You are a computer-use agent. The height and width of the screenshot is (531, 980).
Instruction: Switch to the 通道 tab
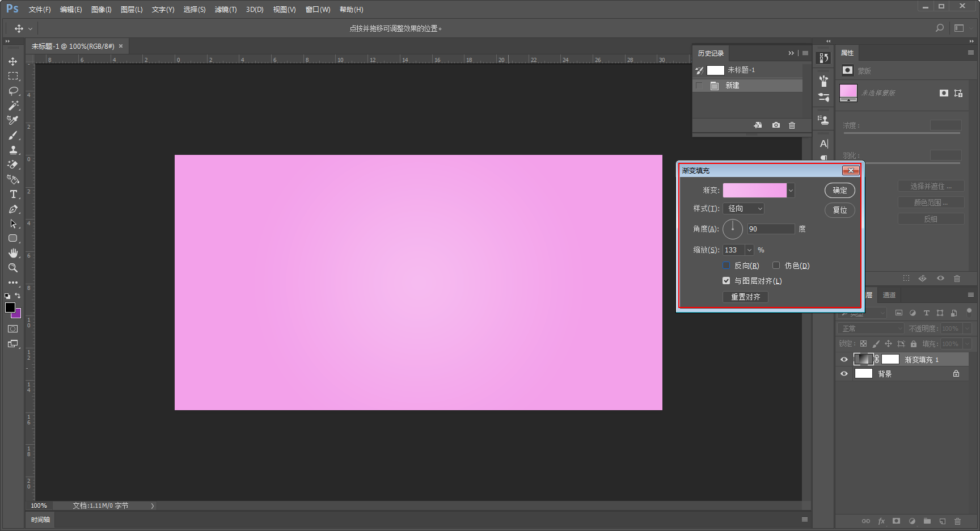tap(889, 295)
